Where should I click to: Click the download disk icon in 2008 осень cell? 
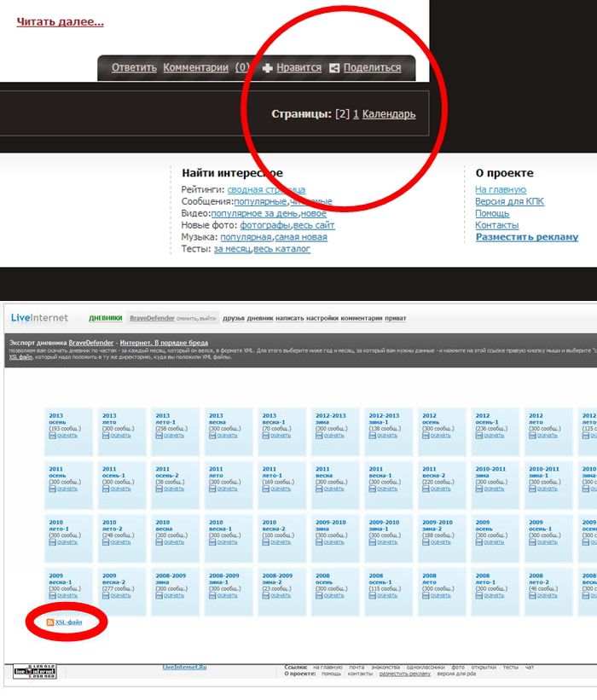point(319,595)
